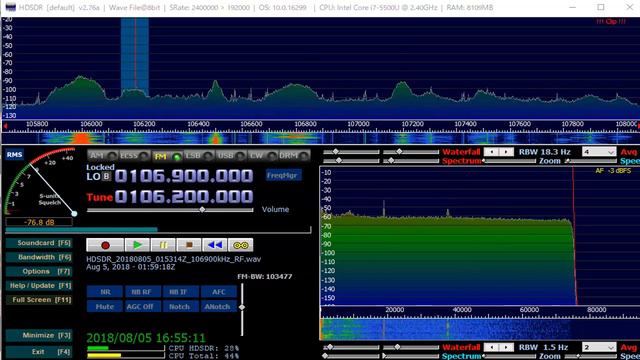This screenshot has height=360, width=640.
Task: Open Bandwidth [F6] settings
Action: 39,257
